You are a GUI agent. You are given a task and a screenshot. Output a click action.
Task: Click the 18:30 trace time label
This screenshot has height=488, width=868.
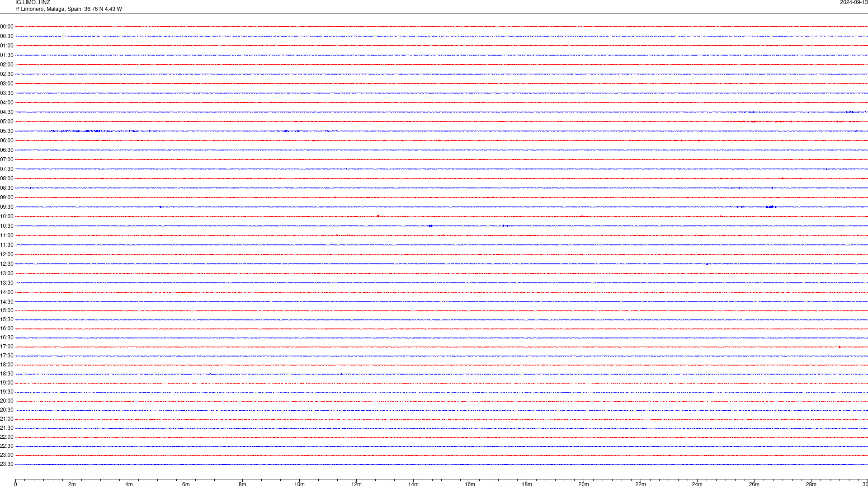[7, 374]
